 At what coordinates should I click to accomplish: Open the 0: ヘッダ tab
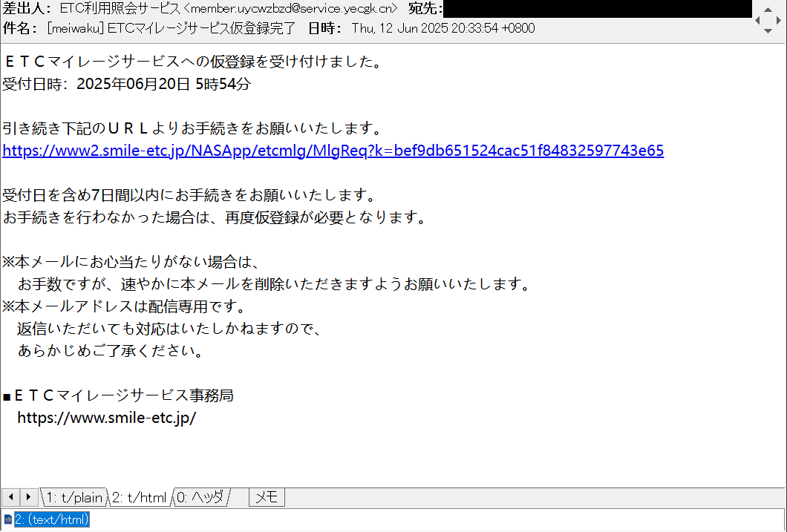point(200,497)
